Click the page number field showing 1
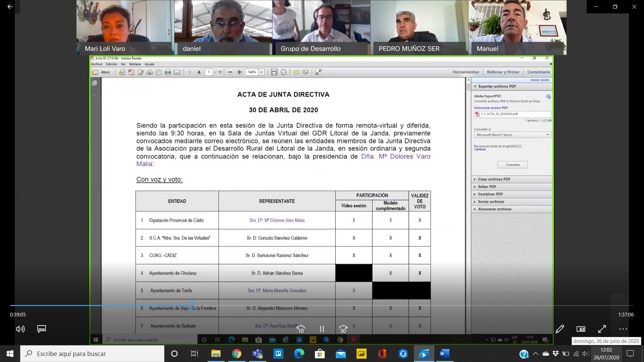The height and width of the screenshot is (362, 644). pos(209,72)
